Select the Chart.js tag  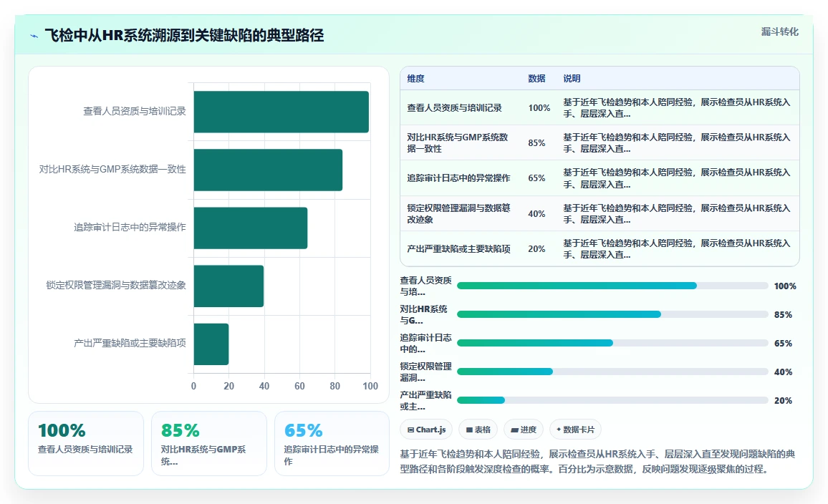click(x=426, y=430)
